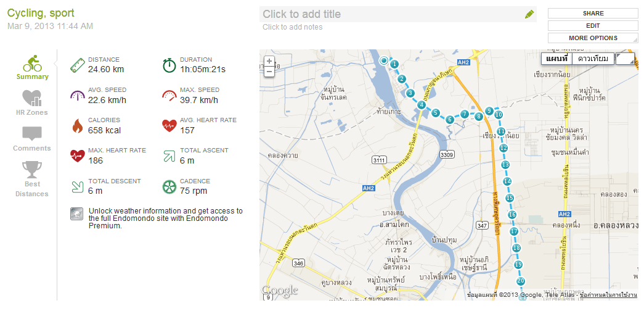Click kilometer marker 20 on route

click(x=521, y=281)
